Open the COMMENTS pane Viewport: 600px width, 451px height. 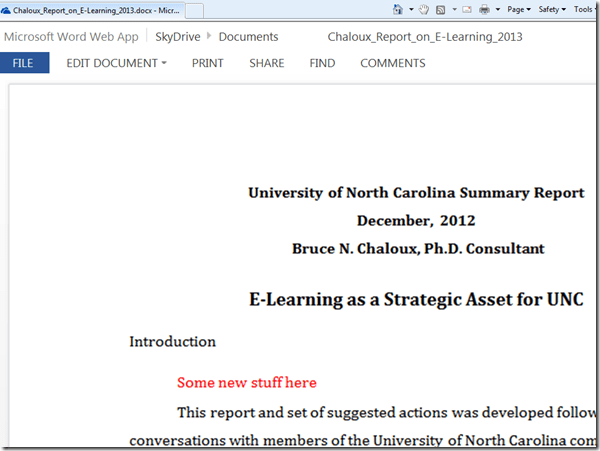pyautogui.click(x=392, y=63)
